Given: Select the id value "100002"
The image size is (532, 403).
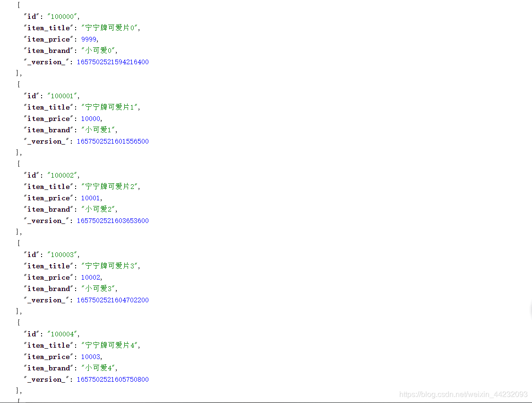Looking at the screenshot, I should tap(62, 175).
